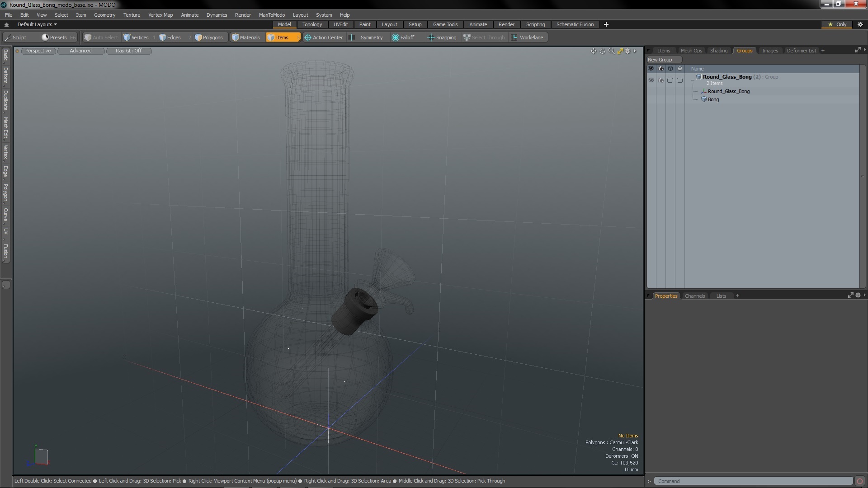Click the viewport rotate icon
Image resolution: width=868 pixels, height=488 pixels.
pos(602,51)
